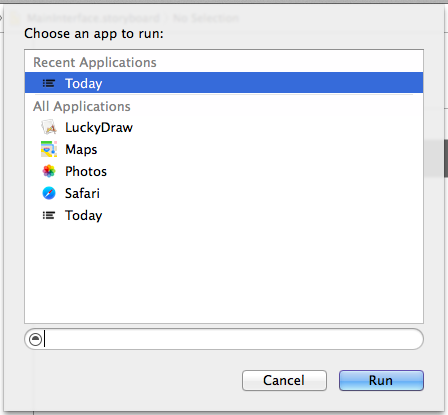Select the Safari compass icon
The image size is (448, 415).
coord(49,193)
